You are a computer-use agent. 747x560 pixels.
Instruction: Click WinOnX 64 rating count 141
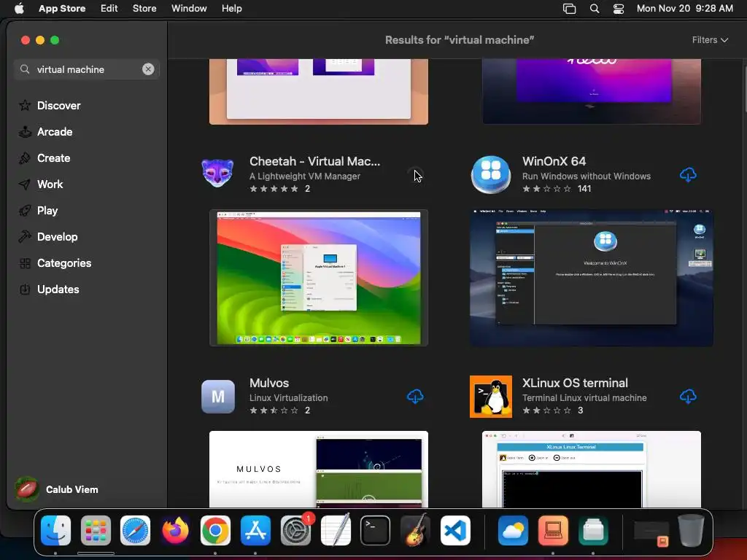click(x=584, y=189)
